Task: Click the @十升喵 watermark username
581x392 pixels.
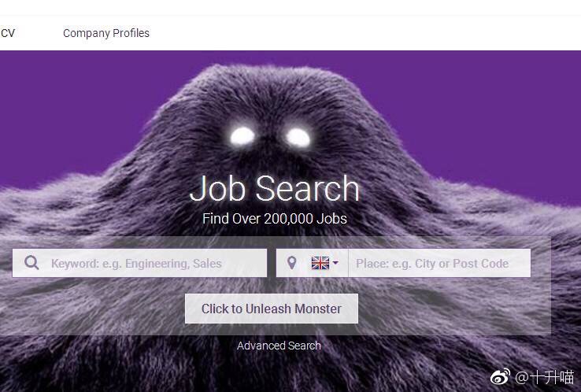Action: 544,378
